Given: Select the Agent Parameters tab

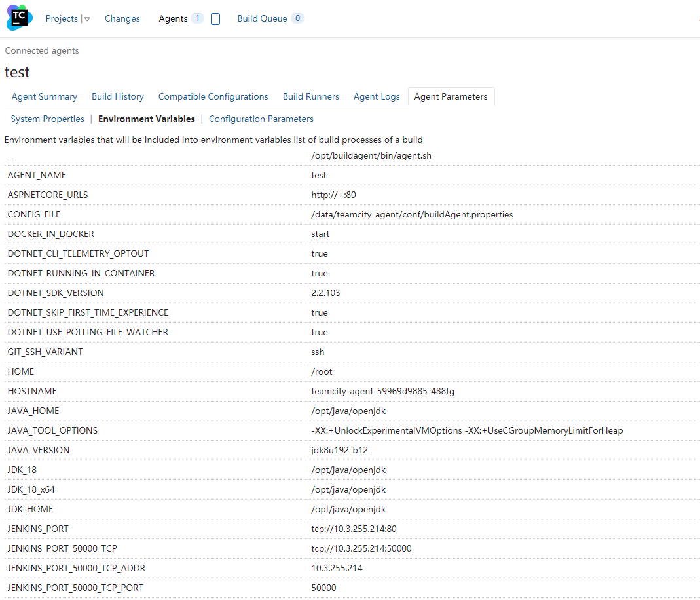Looking at the screenshot, I should click(451, 96).
